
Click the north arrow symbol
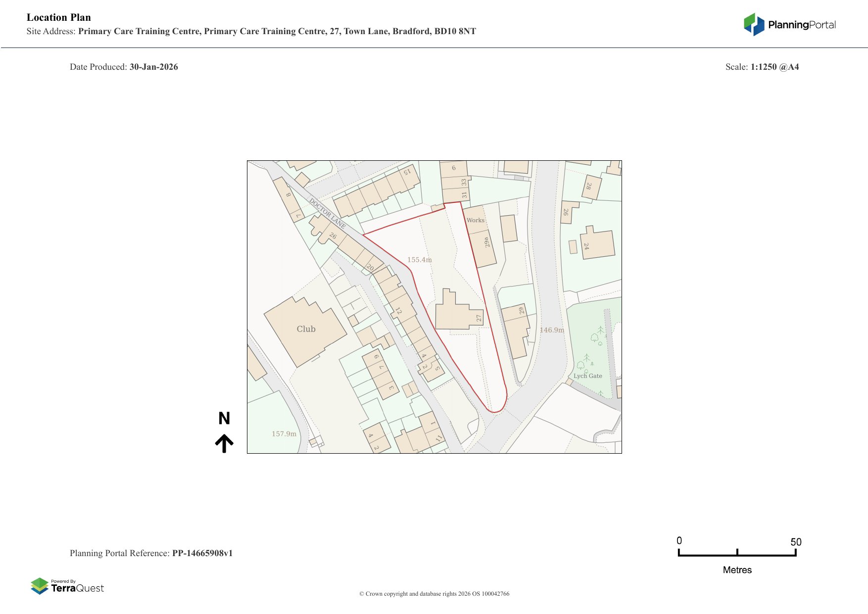[224, 443]
